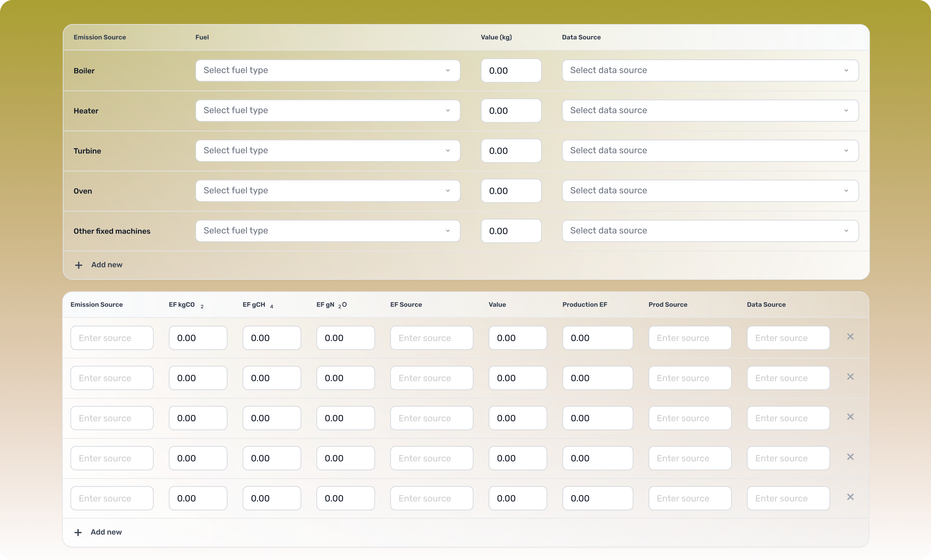931x560 pixels.
Task: Click the first EF Source input field
Action: click(431, 338)
